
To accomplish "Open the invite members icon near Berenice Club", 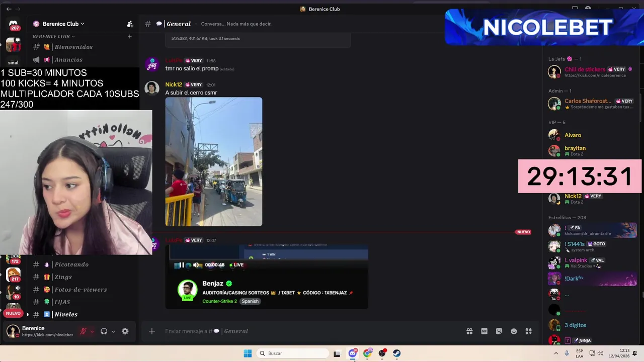I will coord(130,24).
